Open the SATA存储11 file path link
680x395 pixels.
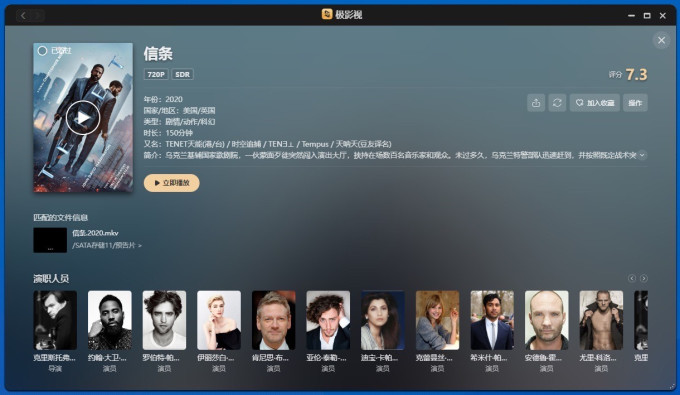(x=107, y=245)
